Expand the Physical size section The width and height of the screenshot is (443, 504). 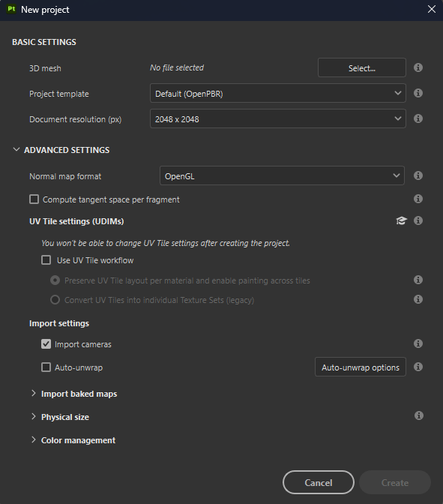click(34, 416)
